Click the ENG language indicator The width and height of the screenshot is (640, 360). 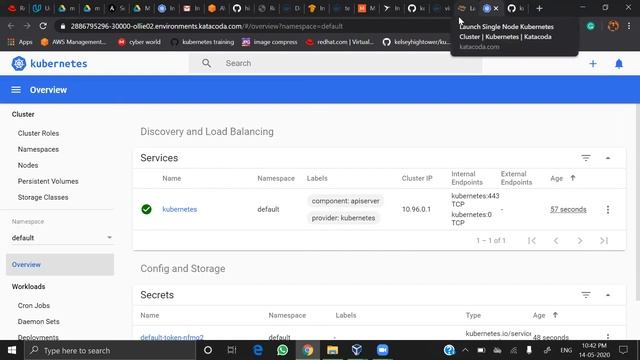coord(566,350)
